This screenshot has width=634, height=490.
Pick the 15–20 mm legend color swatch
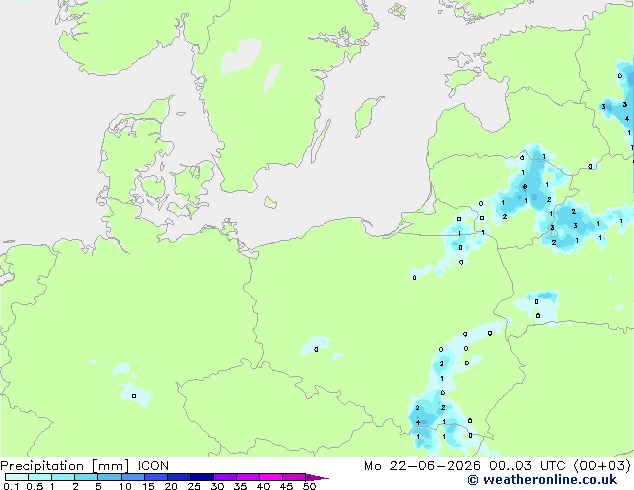(156, 477)
